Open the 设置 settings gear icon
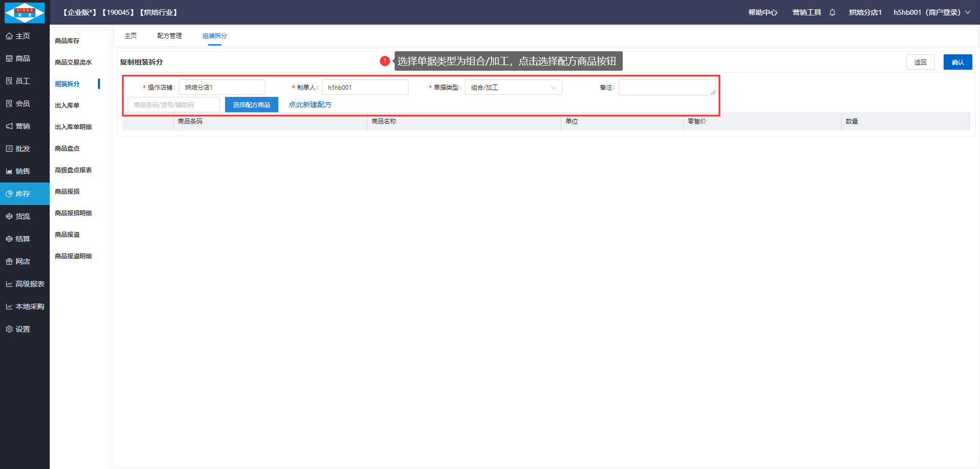This screenshot has height=469, width=980. coord(9,329)
